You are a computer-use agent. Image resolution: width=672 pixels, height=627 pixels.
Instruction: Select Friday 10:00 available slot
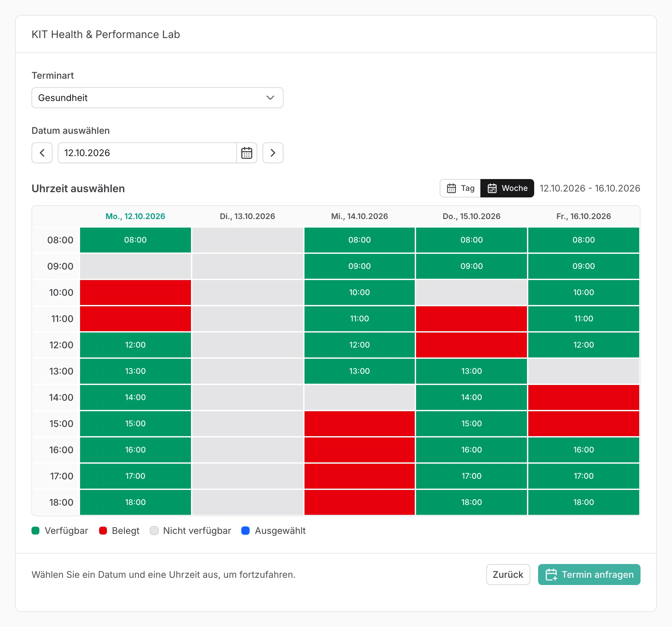[583, 292]
